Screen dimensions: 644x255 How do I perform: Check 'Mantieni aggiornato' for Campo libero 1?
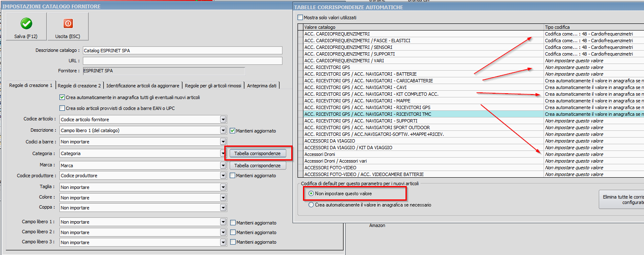point(233,222)
